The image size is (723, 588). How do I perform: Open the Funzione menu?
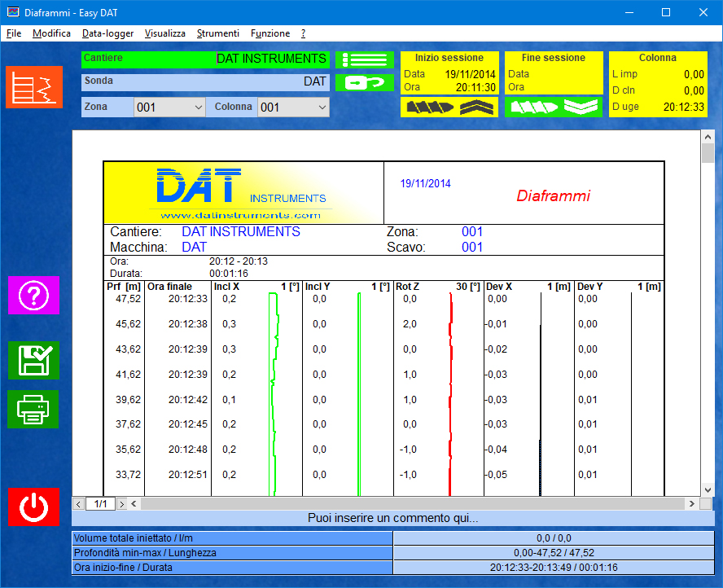[269, 33]
